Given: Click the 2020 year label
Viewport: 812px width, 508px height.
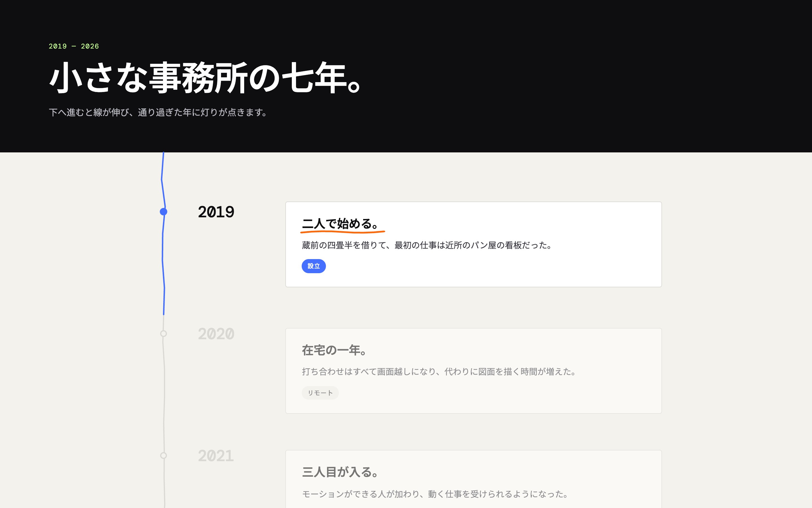Looking at the screenshot, I should point(216,334).
